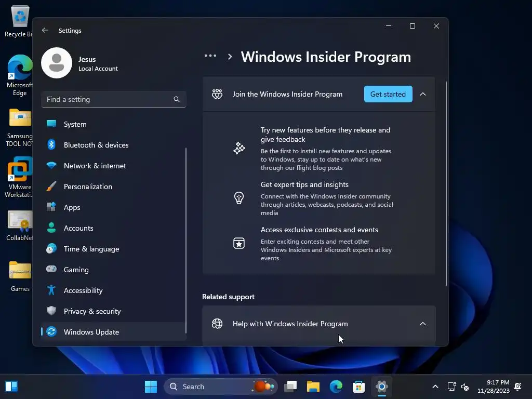532x399 pixels.
Task: Open Task View from the taskbar
Action: tap(290, 387)
